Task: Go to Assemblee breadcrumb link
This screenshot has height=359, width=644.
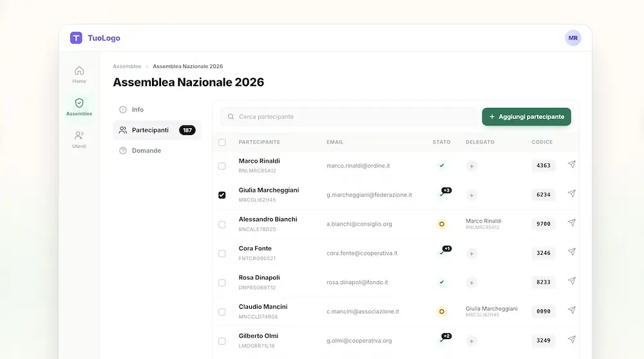Action: tap(127, 66)
